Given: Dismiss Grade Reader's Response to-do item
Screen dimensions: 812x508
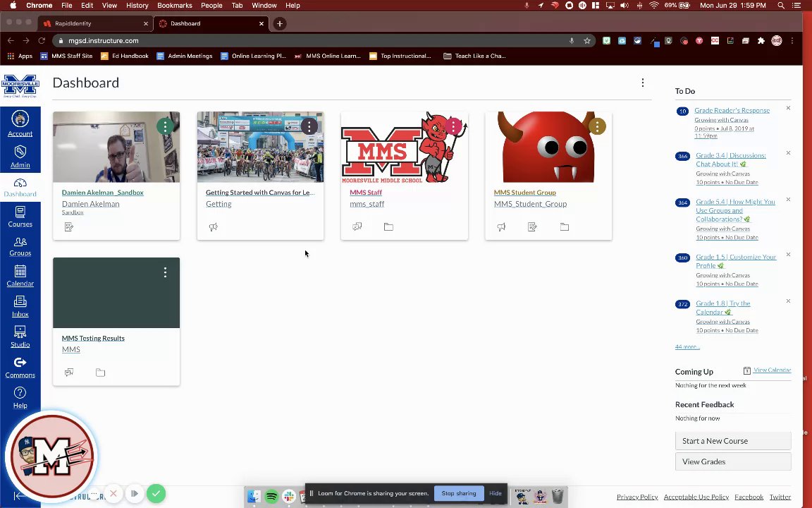Looking at the screenshot, I should click(x=788, y=108).
